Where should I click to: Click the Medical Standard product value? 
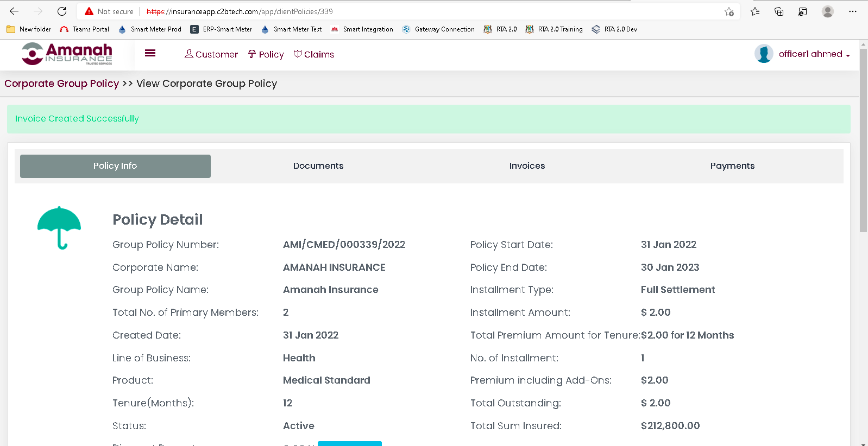(x=326, y=380)
